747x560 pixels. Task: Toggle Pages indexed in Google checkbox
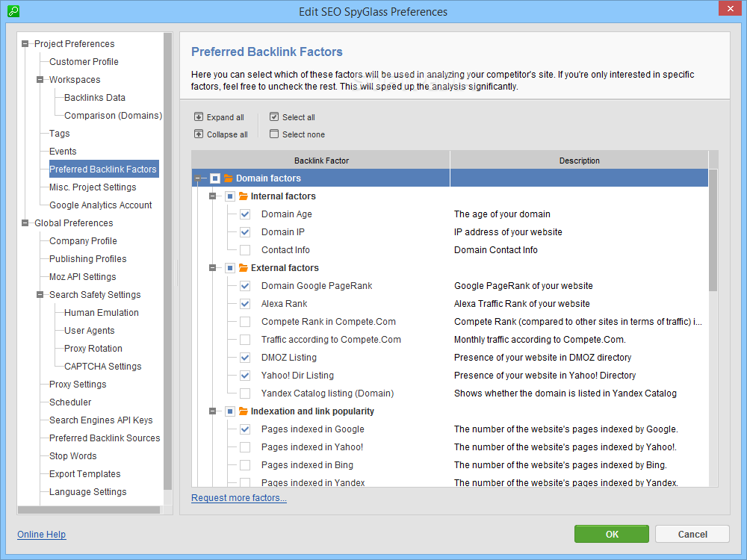(245, 429)
